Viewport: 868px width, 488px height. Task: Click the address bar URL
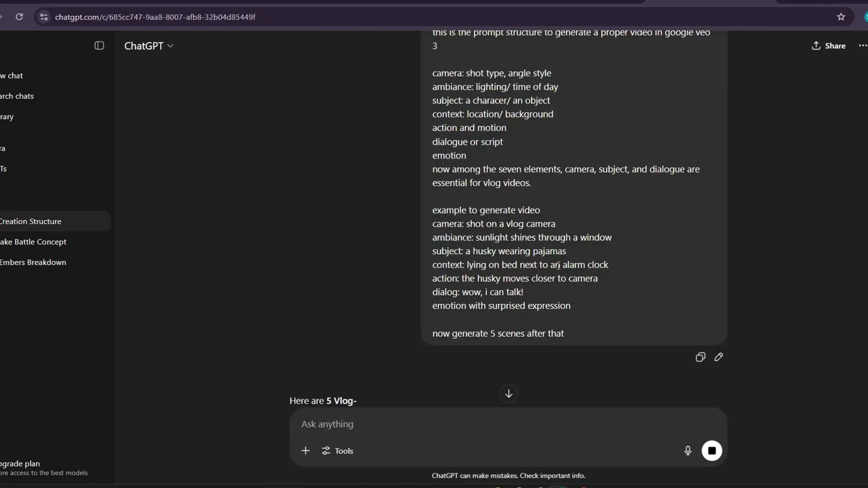[155, 17]
